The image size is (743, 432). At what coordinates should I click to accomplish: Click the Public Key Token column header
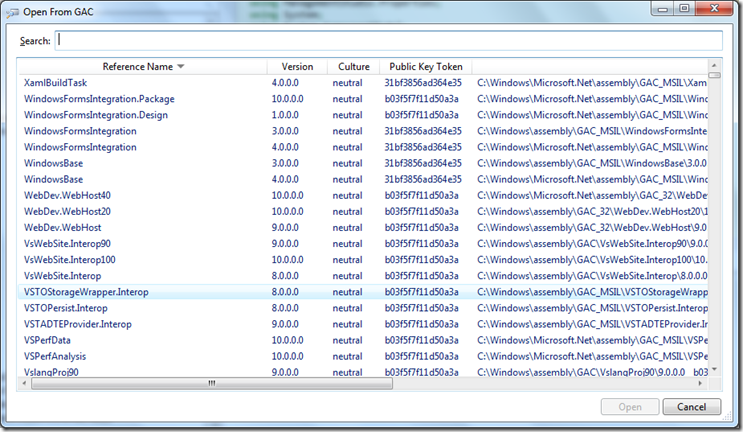click(424, 67)
